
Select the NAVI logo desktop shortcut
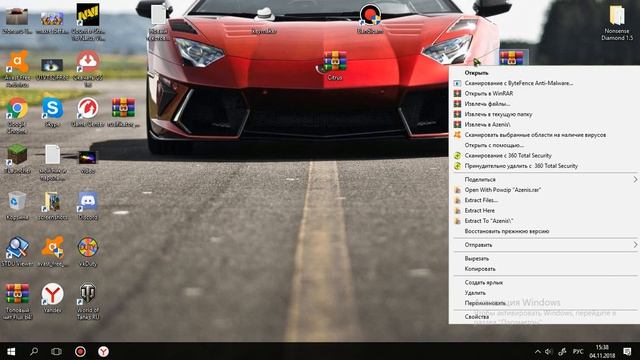pos(88,15)
